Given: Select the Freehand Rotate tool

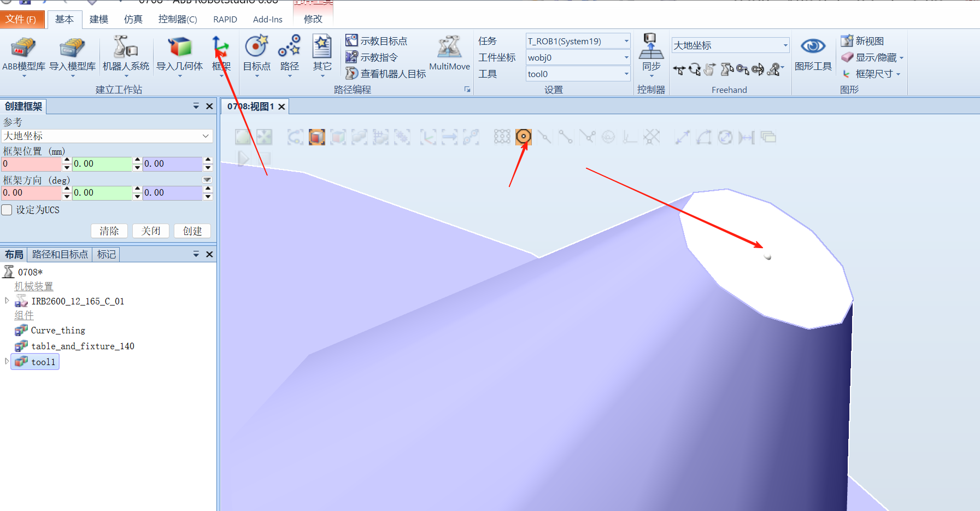Looking at the screenshot, I should [694, 69].
